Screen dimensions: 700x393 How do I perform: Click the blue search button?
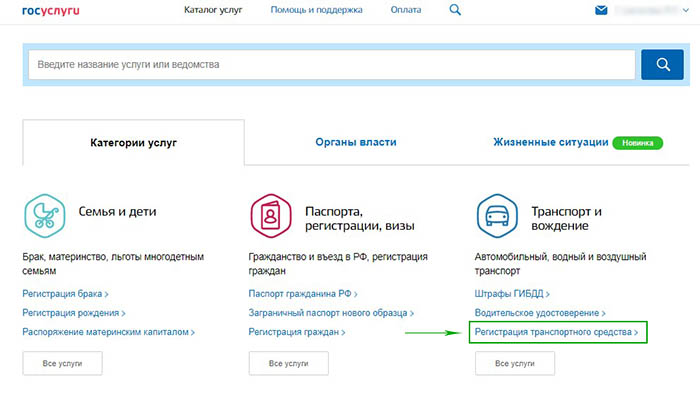click(662, 65)
